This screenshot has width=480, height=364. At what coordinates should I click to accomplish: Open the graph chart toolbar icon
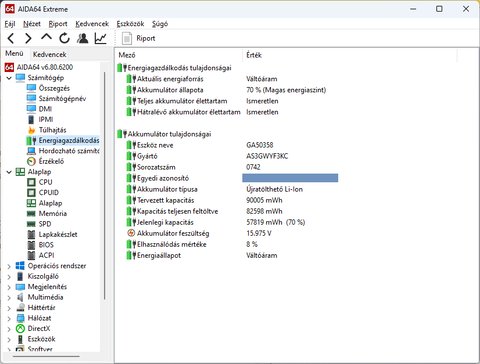(101, 38)
